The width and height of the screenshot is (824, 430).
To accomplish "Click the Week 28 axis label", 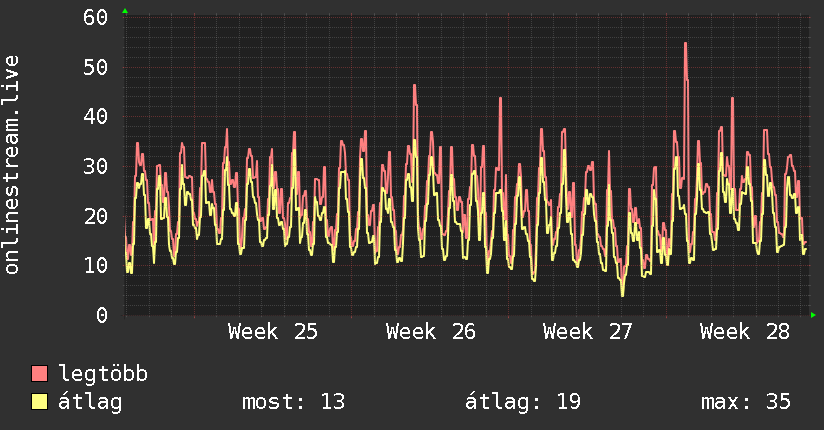I will [x=745, y=332].
